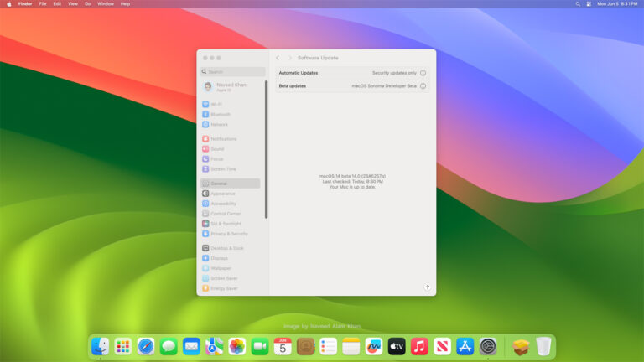Screen dimensions: 644x362
Task: Open Wallpaper settings
Action: pos(217,268)
